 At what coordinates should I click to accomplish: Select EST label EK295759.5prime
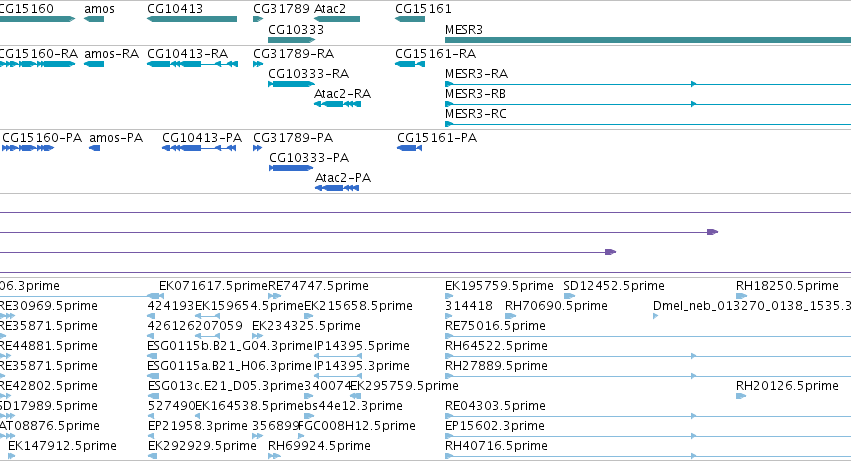(x=404, y=386)
